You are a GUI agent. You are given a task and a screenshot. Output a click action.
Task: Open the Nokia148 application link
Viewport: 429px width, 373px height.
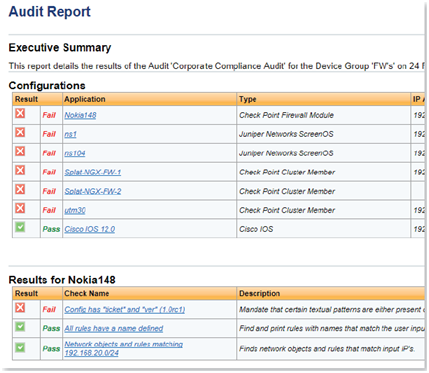tap(80, 115)
